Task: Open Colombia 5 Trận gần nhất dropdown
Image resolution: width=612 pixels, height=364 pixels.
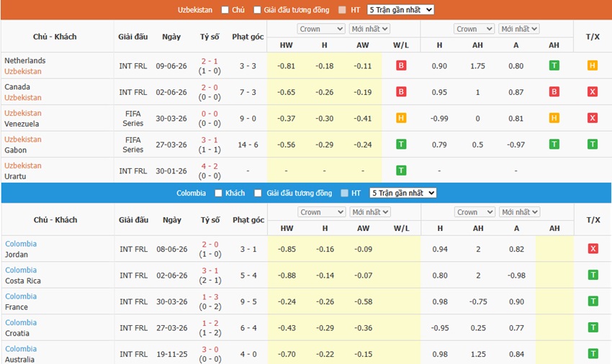Action: click(x=402, y=193)
